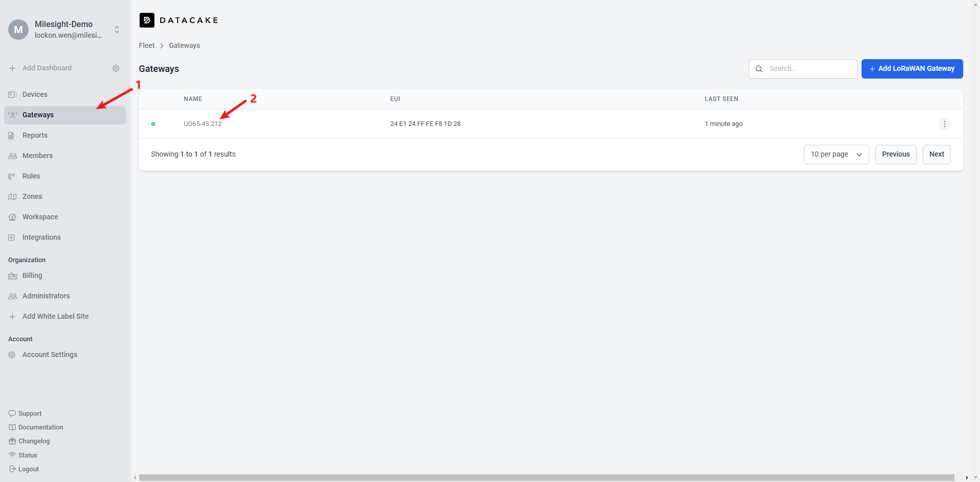Check the Status link
Screen dimensions: 980x482
(x=28, y=455)
